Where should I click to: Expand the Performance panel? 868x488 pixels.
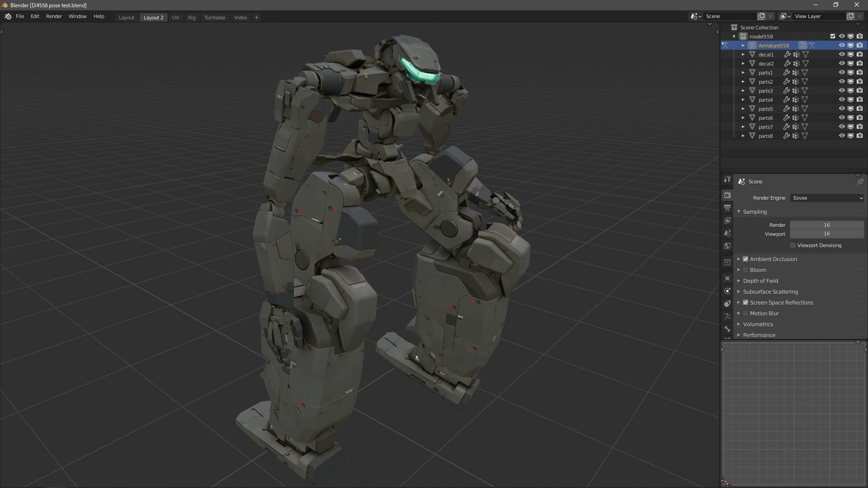[739, 335]
